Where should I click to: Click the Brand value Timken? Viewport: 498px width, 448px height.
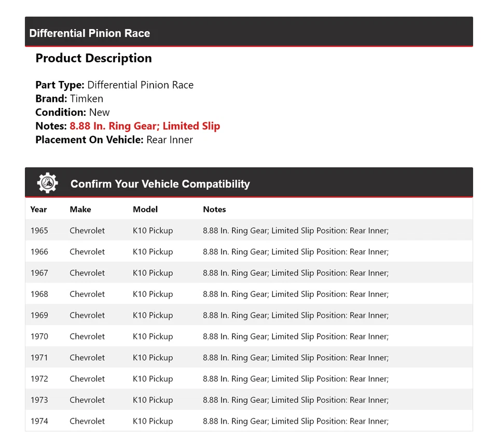click(x=87, y=99)
